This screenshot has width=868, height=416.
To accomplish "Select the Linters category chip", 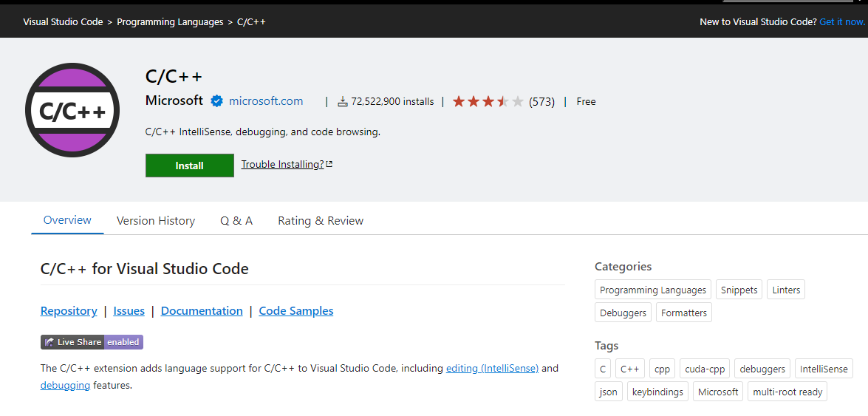I will (786, 290).
